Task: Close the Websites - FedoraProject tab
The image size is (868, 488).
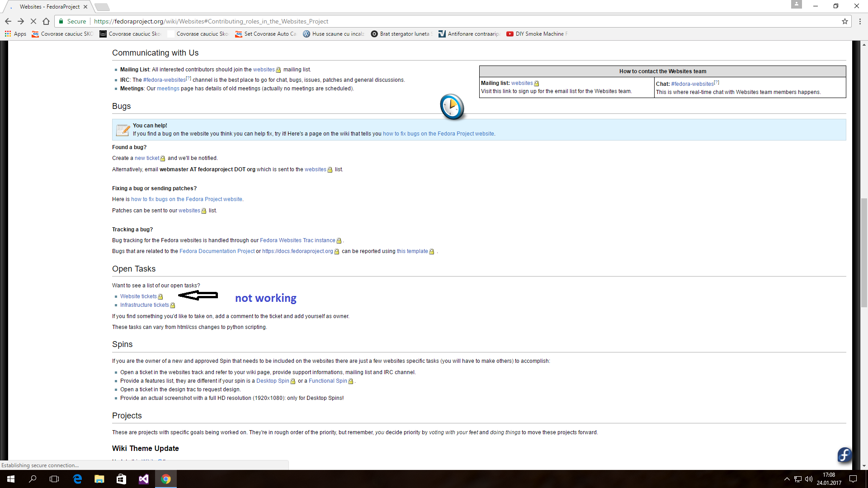Action: (85, 7)
